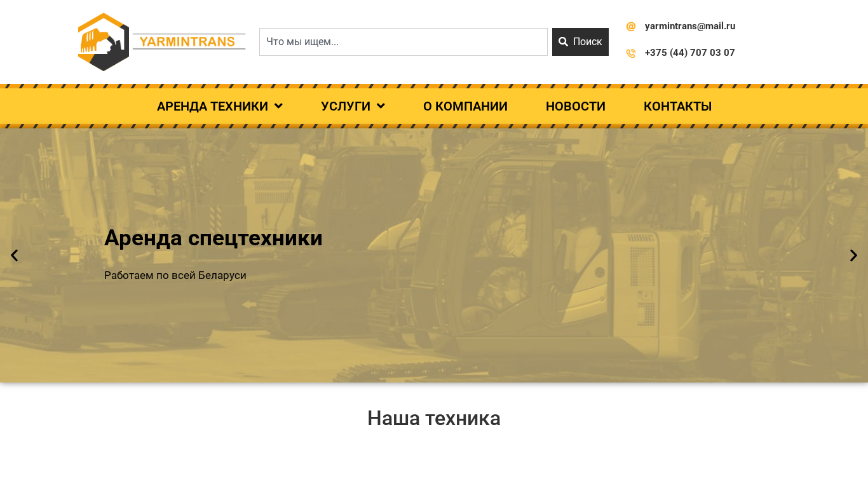Click the 'Аренда спецтехники' slide heading
Screen dimensions: 868x488
(x=214, y=238)
